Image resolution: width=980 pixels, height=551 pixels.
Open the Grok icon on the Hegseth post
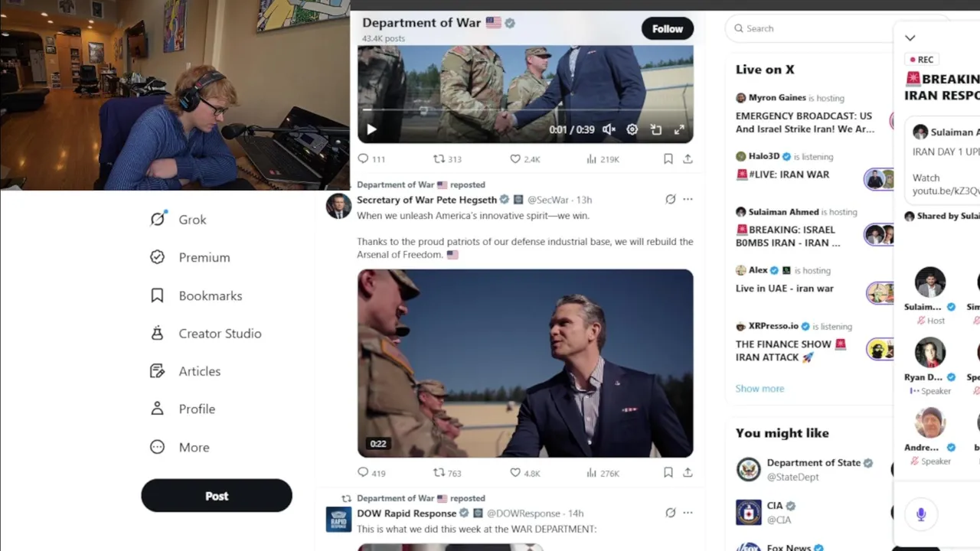pyautogui.click(x=671, y=199)
